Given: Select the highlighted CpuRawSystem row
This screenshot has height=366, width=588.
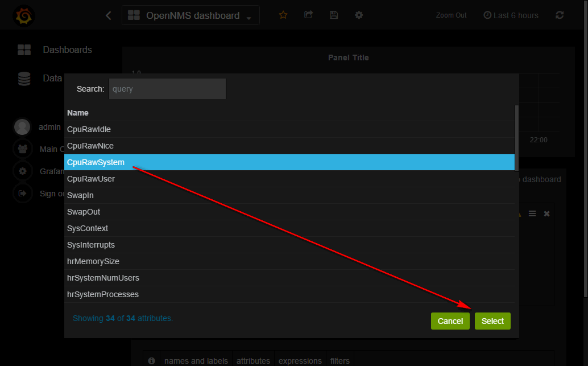Looking at the screenshot, I should (289, 162).
